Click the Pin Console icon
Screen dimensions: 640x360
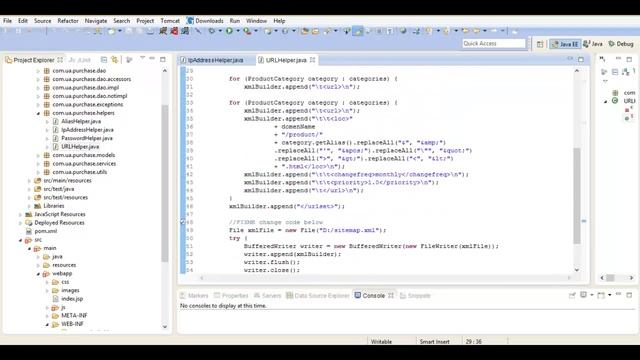click(x=572, y=295)
